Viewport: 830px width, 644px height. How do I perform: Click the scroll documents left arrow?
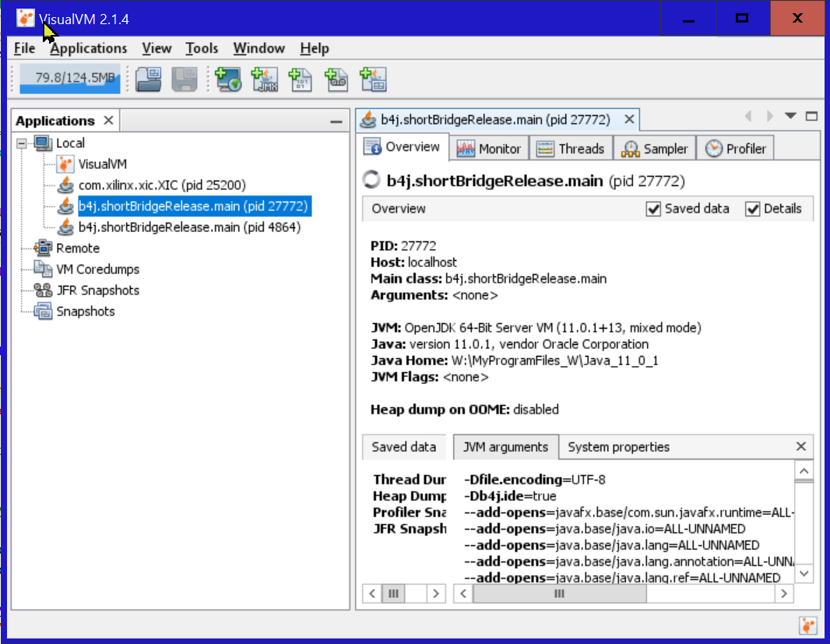[x=748, y=116]
